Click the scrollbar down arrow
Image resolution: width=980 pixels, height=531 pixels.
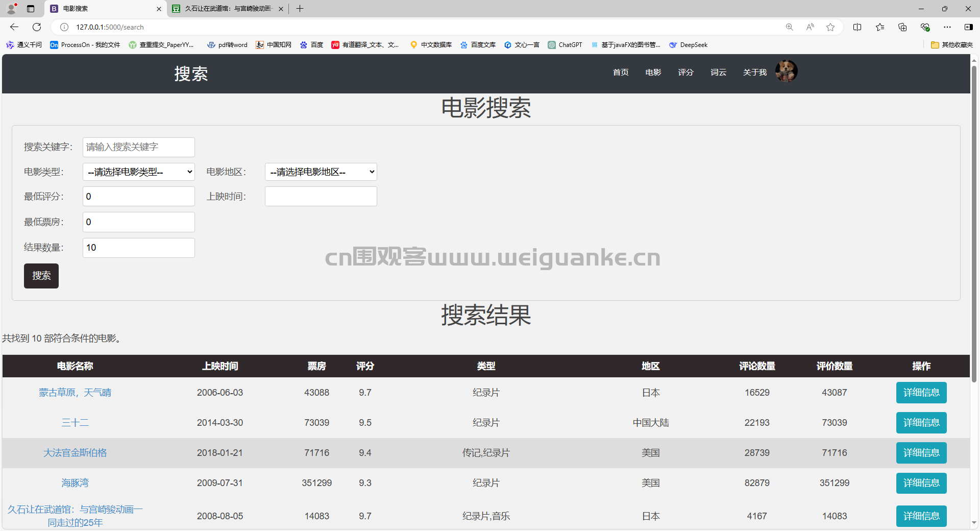pos(974,523)
